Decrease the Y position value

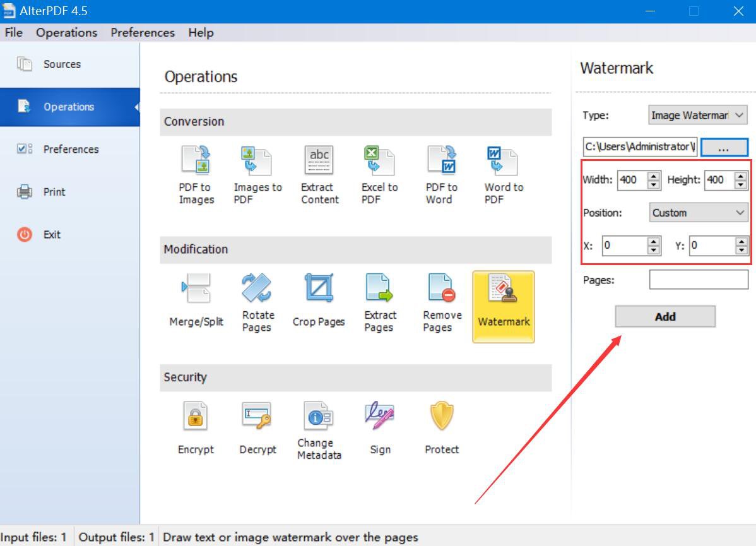(x=741, y=251)
